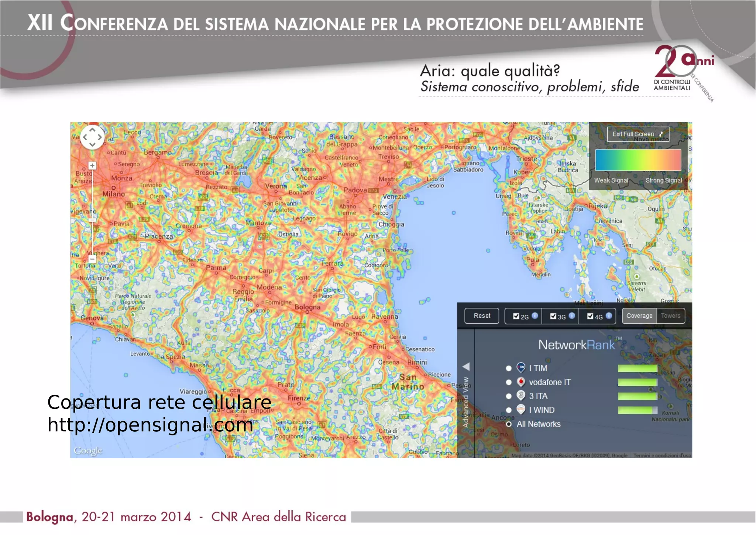Click the 3 ITA operator logo icon
Image resolution: width=756 pixels, height=535 pixels.
click(x=521, y=396)
